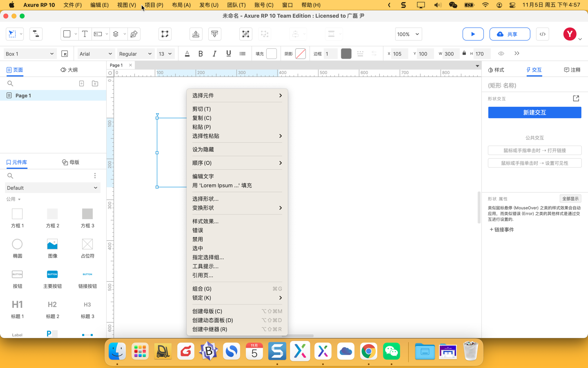Toggle widget visibility eye icon
This screenshot has width=588, height=368.
point(501,54)
